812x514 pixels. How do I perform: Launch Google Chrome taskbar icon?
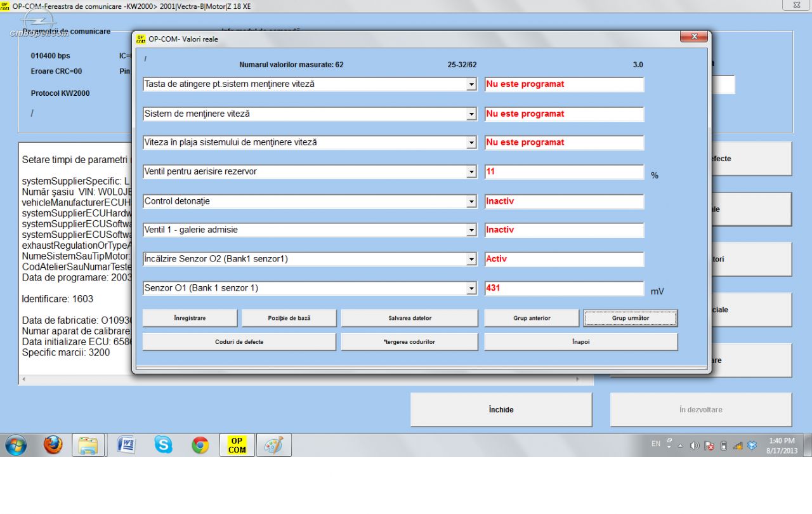point(200,445)
